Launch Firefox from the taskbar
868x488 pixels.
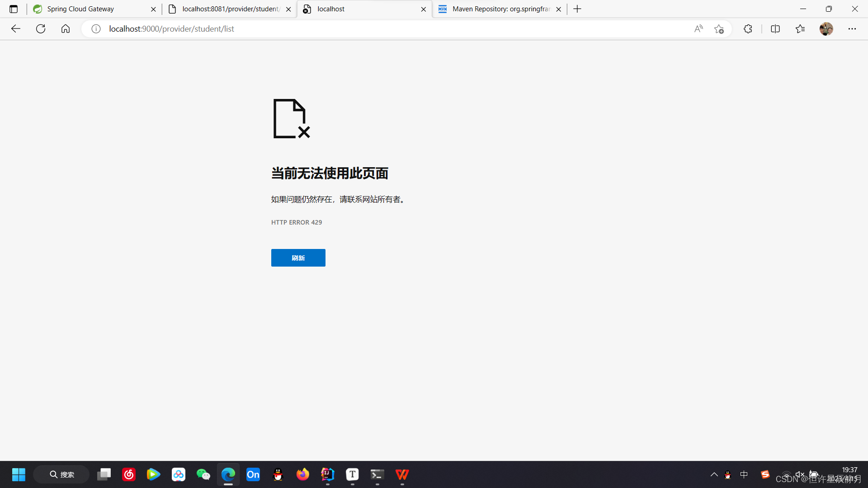pos(302,474)
